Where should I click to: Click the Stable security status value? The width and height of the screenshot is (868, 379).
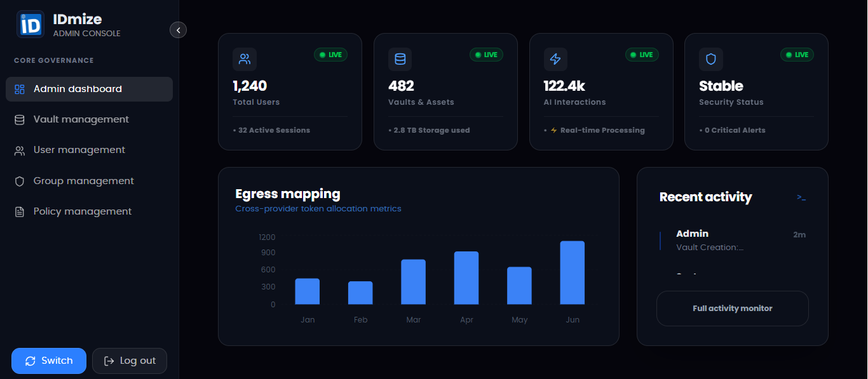pyautogui.click(x=721, y=86)
